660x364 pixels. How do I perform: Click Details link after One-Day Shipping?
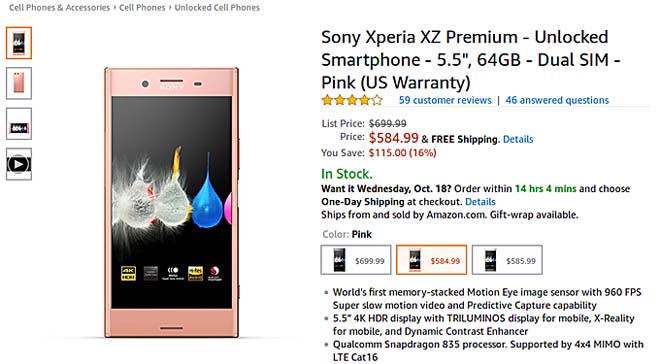coord(480,202)
